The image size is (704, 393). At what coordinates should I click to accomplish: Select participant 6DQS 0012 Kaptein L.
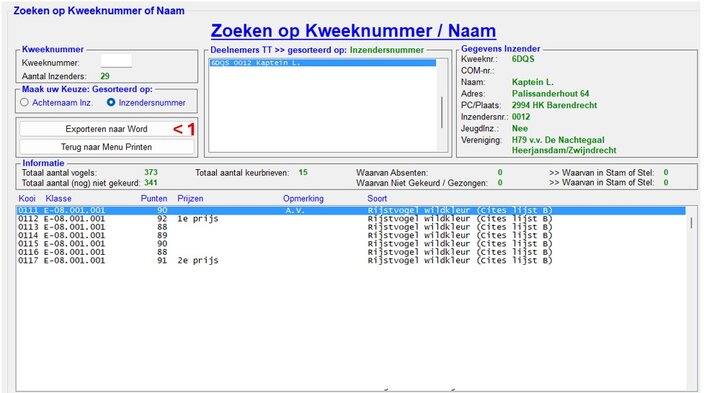point(322,63)
